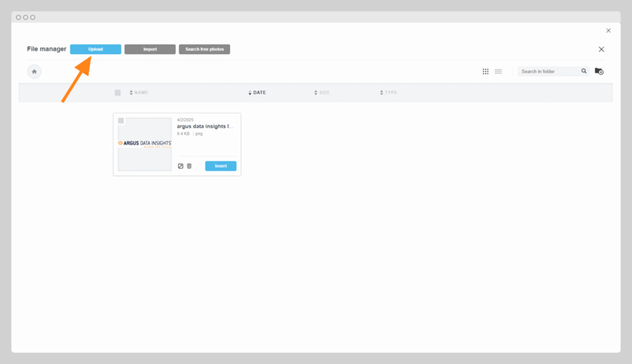Sort files by Type
This screenshot has height=364, width=632.
389,93
